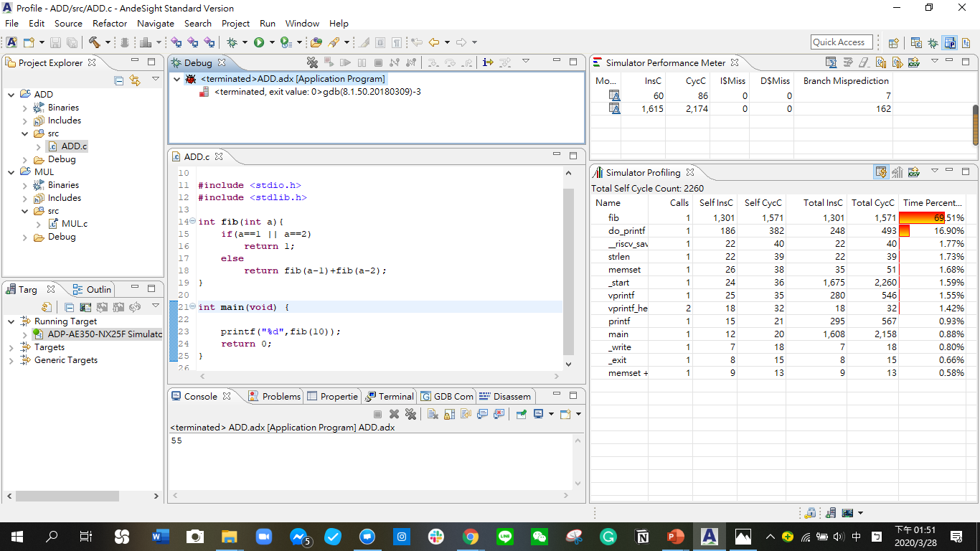Screen dimensions: 980x551
Task: Toggle Link with Editor in Project Explorer
Action: point(135,80)
